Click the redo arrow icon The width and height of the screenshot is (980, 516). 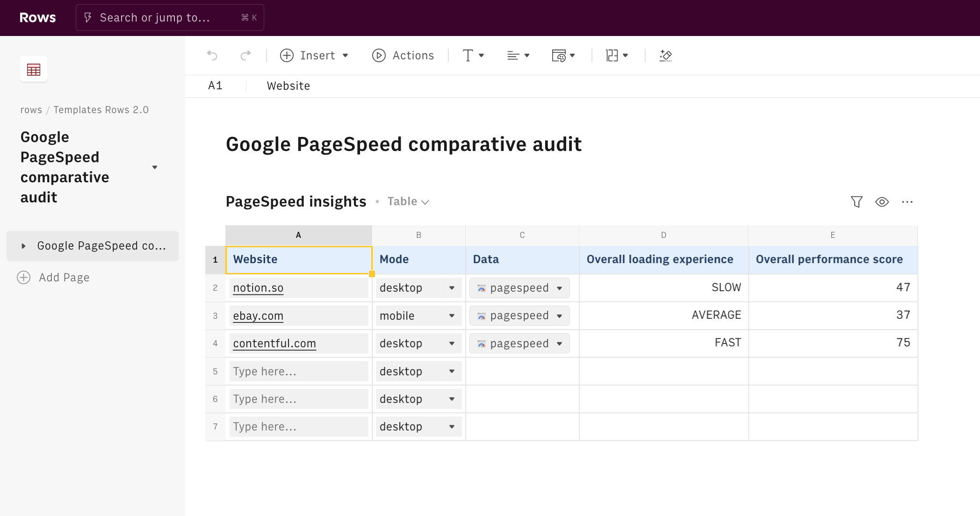[x=245, y=55]
